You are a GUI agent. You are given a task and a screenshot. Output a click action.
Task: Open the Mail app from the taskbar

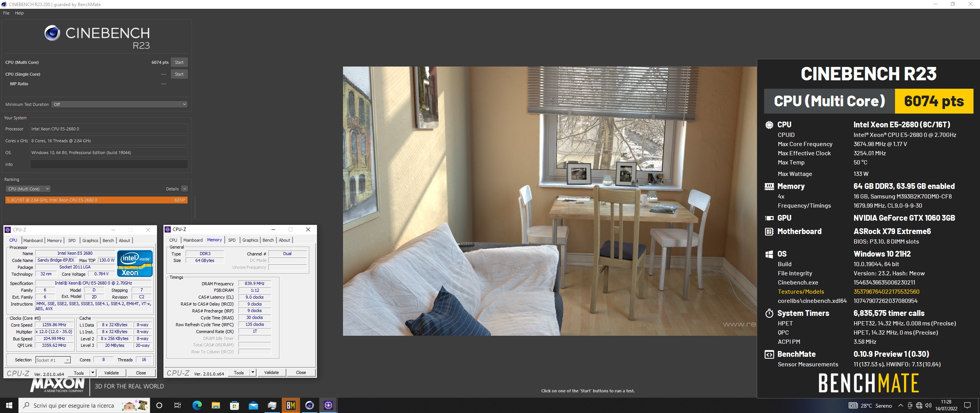tap(253, 405)
